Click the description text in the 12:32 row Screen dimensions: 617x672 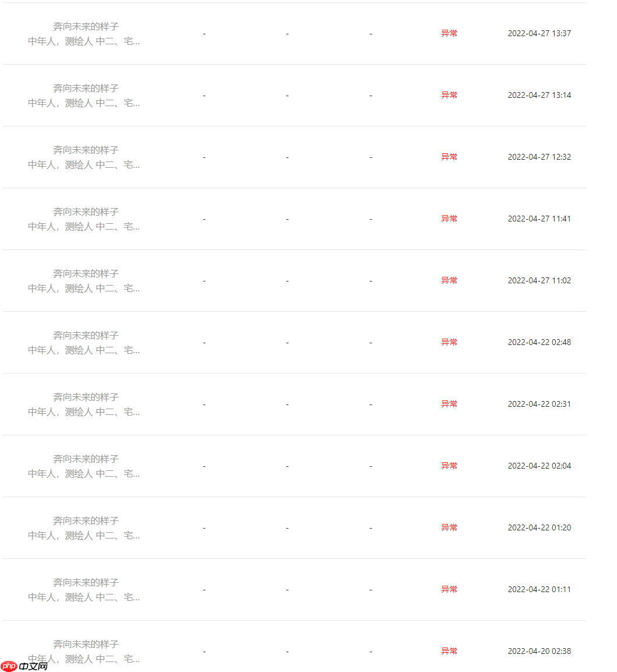(x=83, y=165)
